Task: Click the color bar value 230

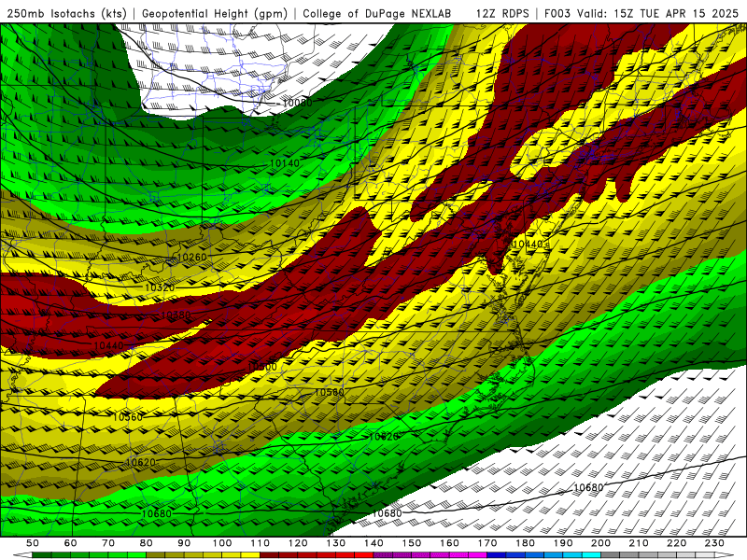Action: click(x=714, y=543)
